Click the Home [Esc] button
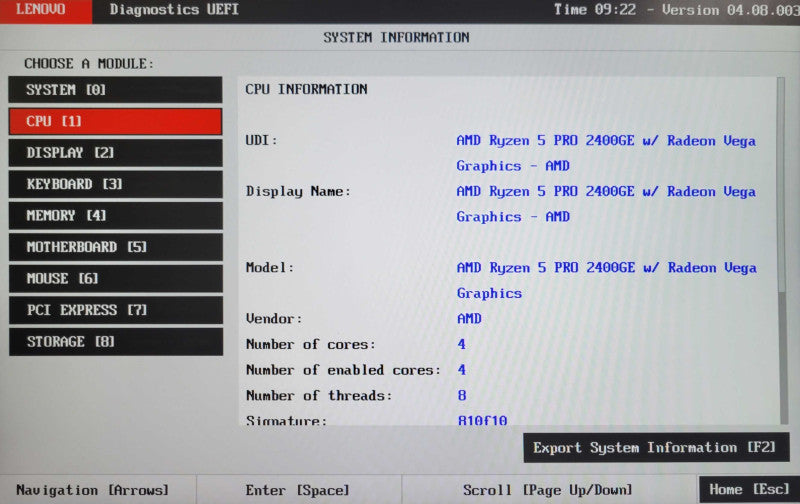 click(x=749, y=490)
